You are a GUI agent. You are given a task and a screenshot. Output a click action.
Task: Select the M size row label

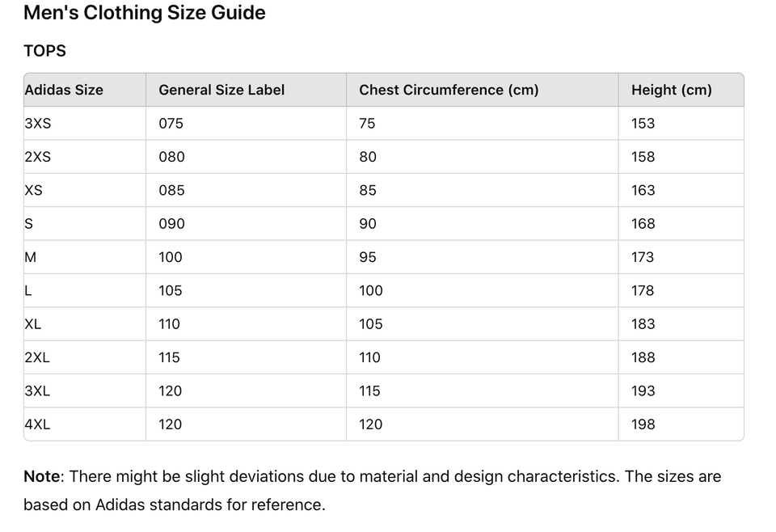coord(31,257)
